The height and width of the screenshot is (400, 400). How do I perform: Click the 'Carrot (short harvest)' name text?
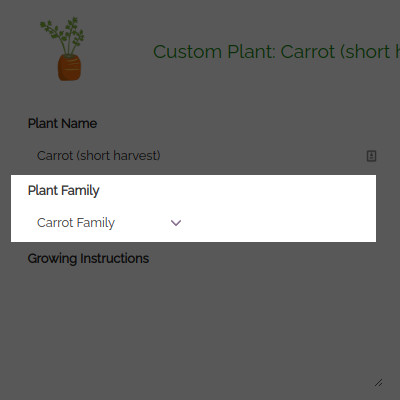[99, 156]
